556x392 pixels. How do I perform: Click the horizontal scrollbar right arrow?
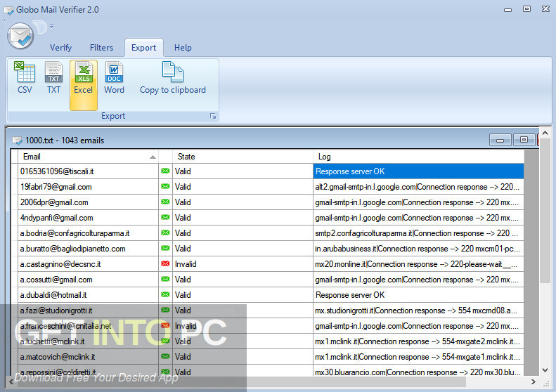[x=534, y=381]
